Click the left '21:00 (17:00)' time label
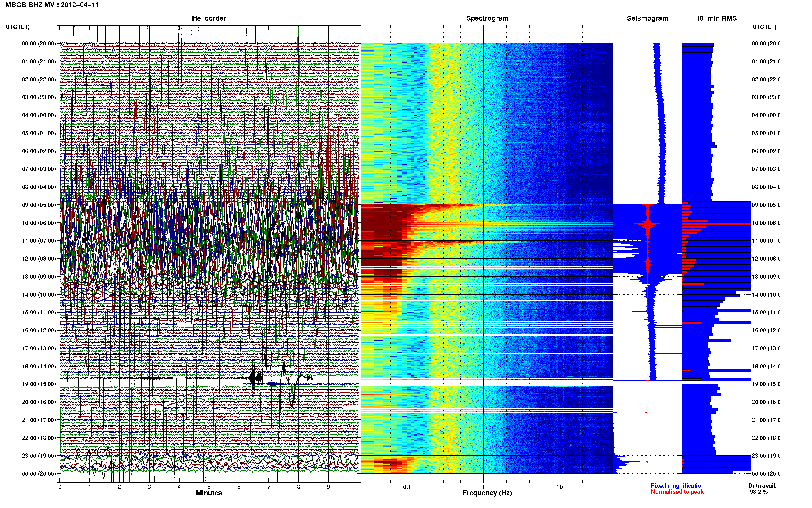812x508 pixels. 39,420
